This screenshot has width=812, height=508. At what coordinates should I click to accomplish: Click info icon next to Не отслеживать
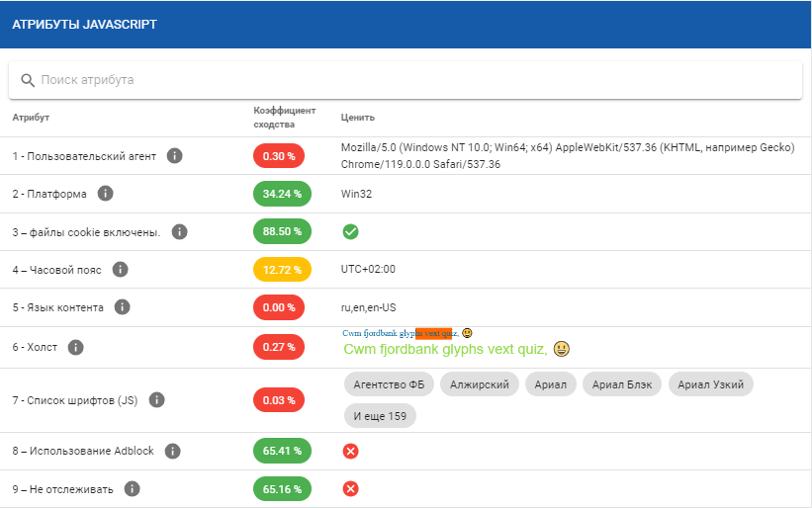[133, 488]
